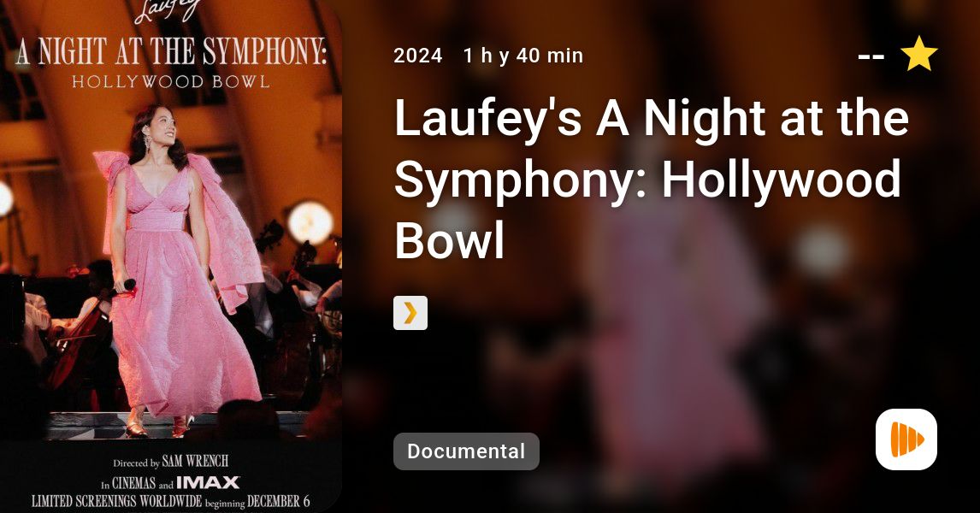Click the empty rating dashes beside star
This screenshot has width=980, height=513.
click(x=871, y=56)
